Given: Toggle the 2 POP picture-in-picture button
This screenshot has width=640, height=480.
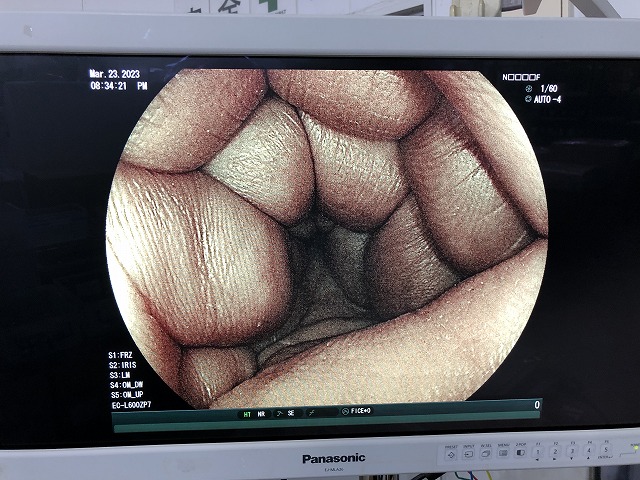Looking at the screenshot, I should (x=520, y=453).
